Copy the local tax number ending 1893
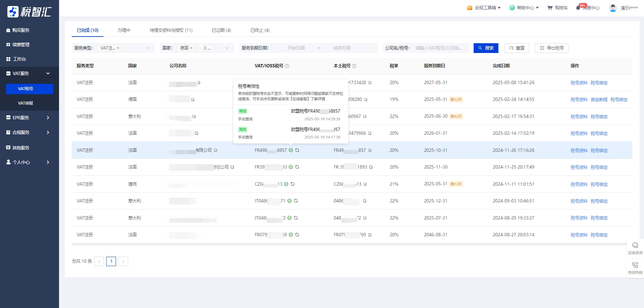This screenshot has height=308, width=644. (371, 167)
